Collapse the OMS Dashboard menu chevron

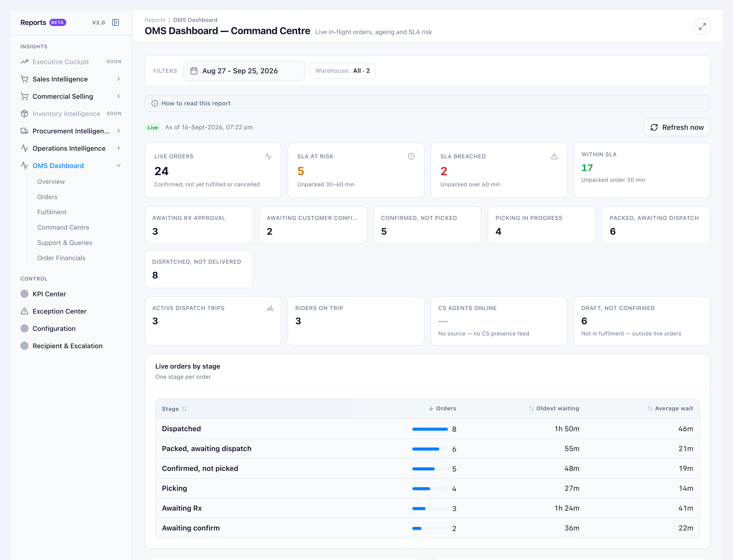coord(118,166)
